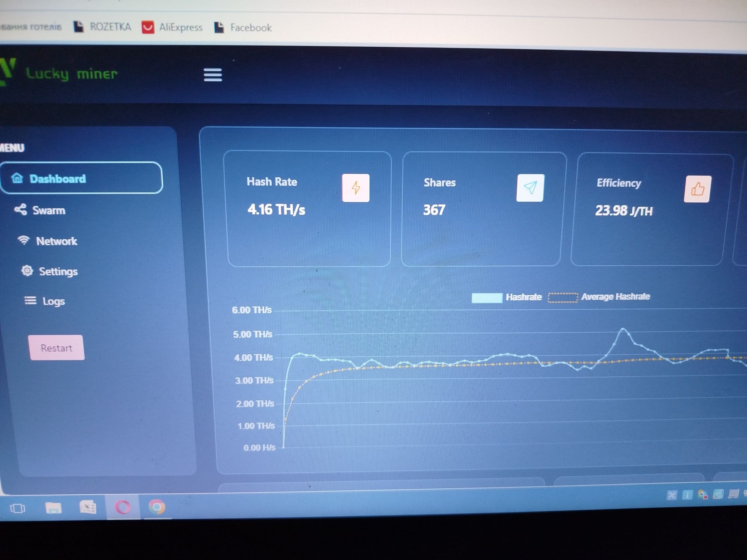Open the Facebook bookmark
This screenshot has height=560, width=747.
click(243, 27)
